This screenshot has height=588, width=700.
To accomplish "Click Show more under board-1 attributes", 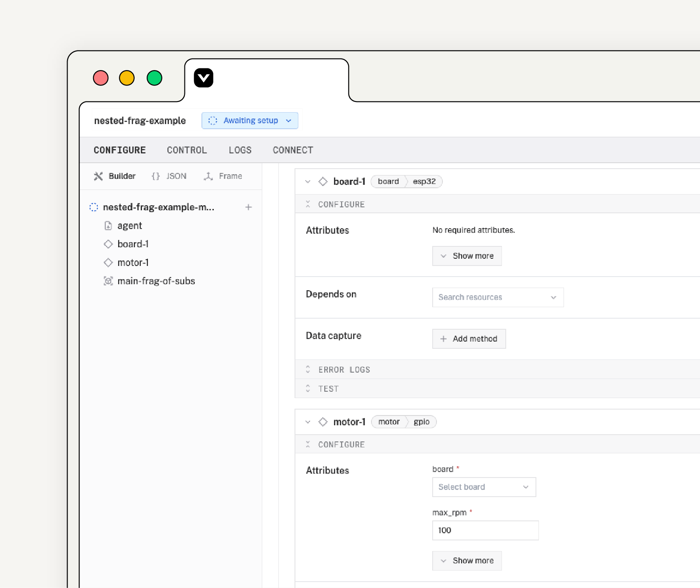I will (467, 256).
